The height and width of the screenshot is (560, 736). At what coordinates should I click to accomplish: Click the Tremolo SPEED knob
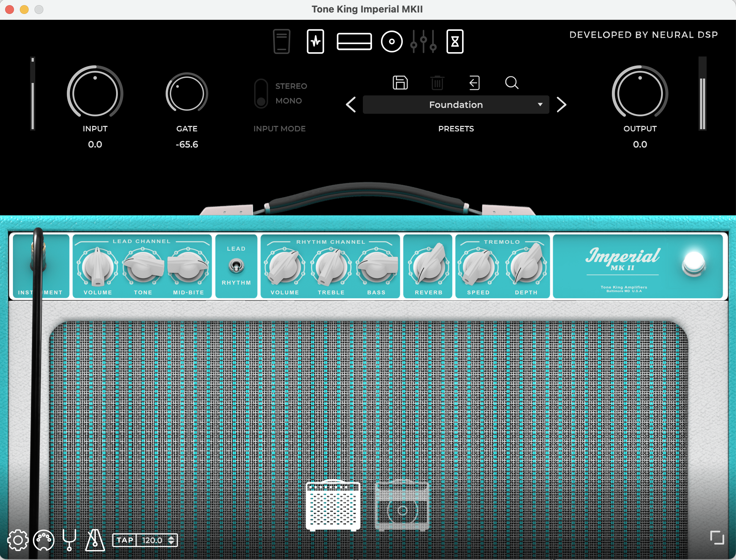click(478, 267)
